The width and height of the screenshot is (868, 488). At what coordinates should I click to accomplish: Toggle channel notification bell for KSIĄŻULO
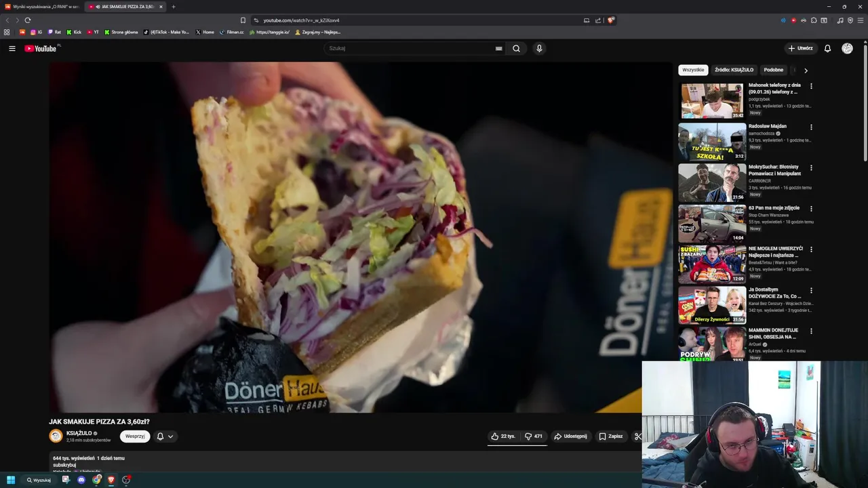[160, 436]
